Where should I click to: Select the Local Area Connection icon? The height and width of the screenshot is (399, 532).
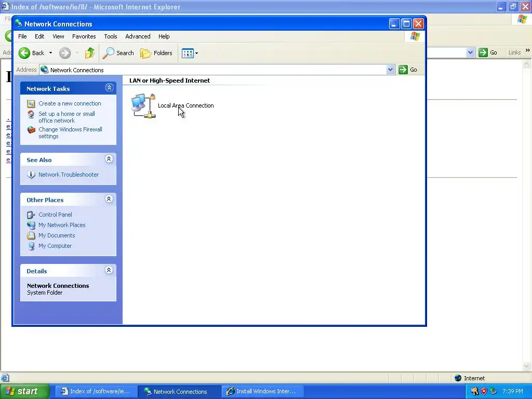tap(143, 105)
